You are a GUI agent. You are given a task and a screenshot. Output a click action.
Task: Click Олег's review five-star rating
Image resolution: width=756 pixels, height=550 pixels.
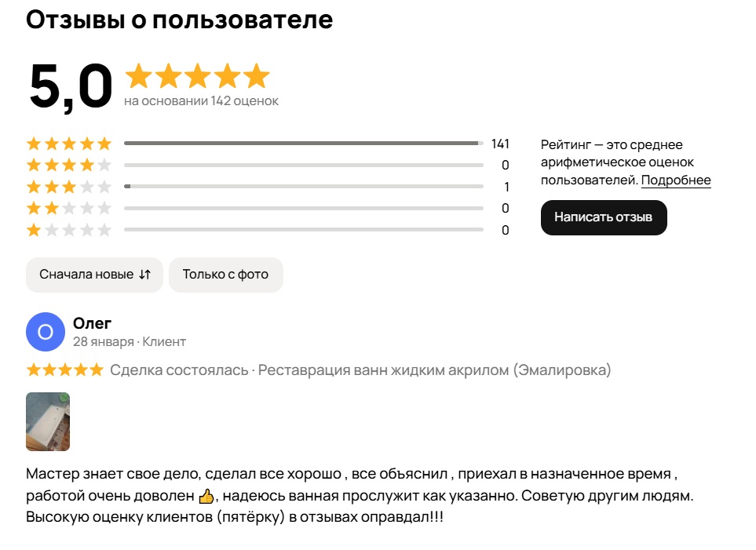click(64, 370)
